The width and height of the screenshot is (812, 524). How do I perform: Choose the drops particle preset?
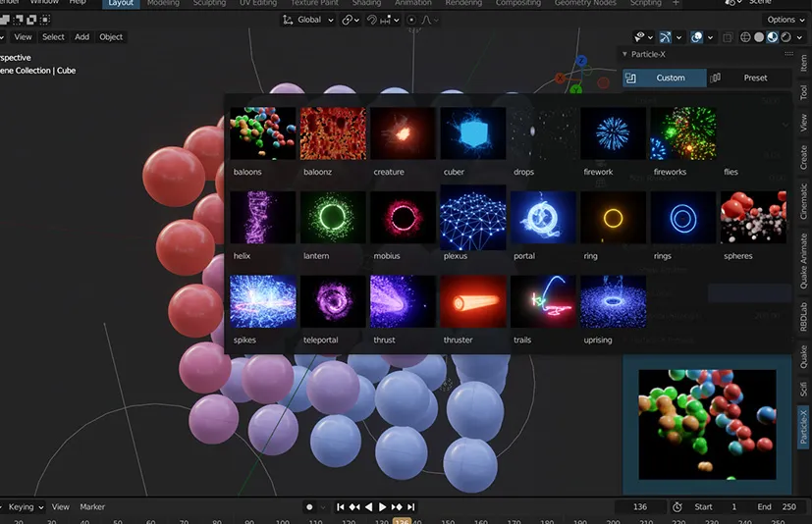(543, 133)
